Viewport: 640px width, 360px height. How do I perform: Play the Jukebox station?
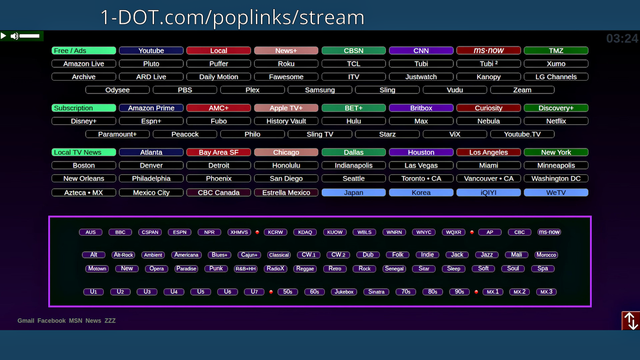(x=344, y=292)
